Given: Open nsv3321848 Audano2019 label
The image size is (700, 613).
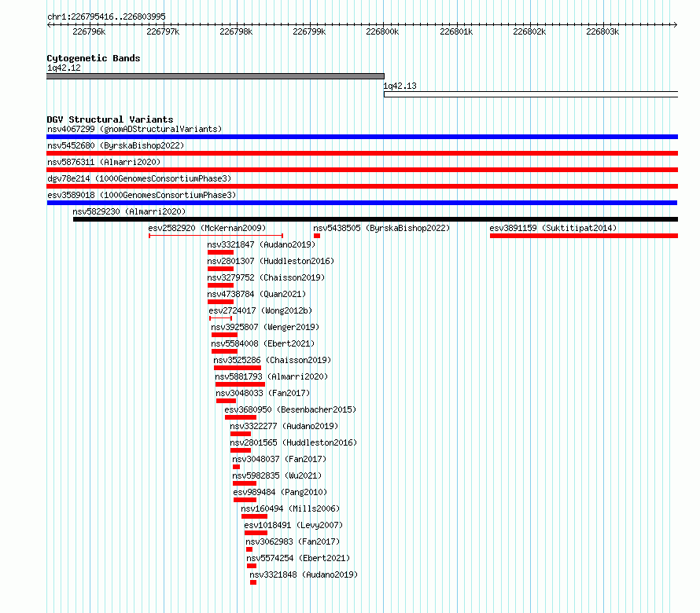Looking at the screenshot, I should tap(304, 574).
